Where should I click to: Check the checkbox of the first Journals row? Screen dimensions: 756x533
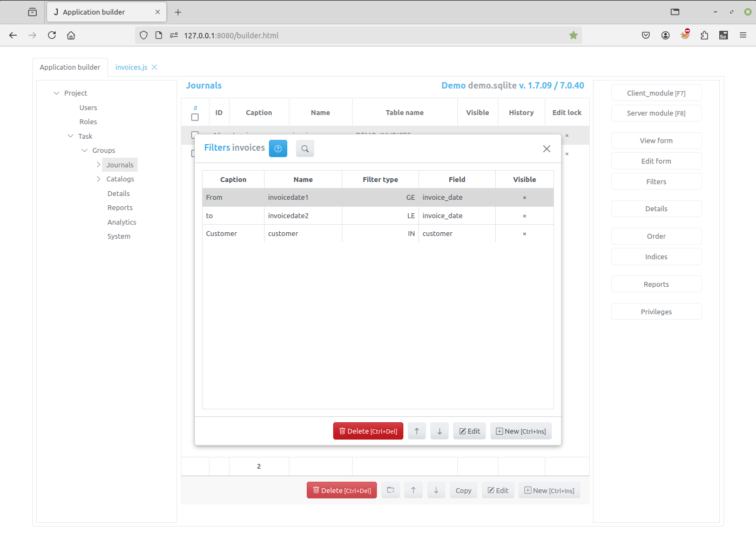click(195, 136)
